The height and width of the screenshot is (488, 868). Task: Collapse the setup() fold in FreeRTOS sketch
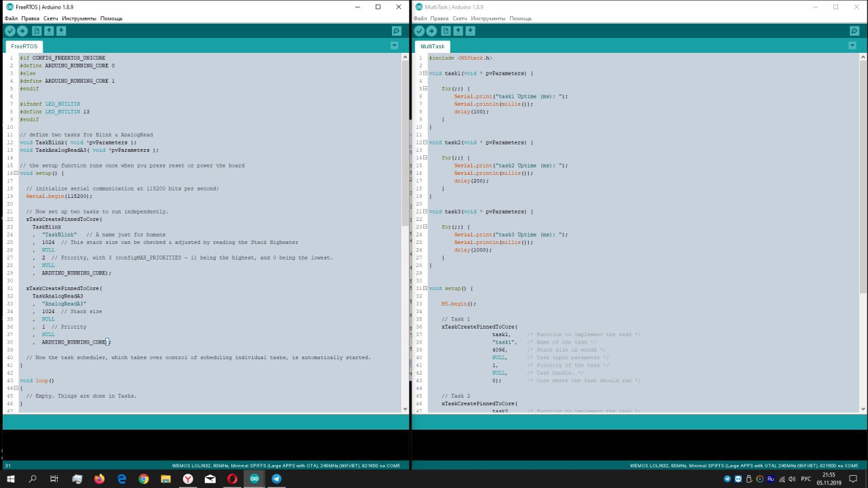[16, 174]
